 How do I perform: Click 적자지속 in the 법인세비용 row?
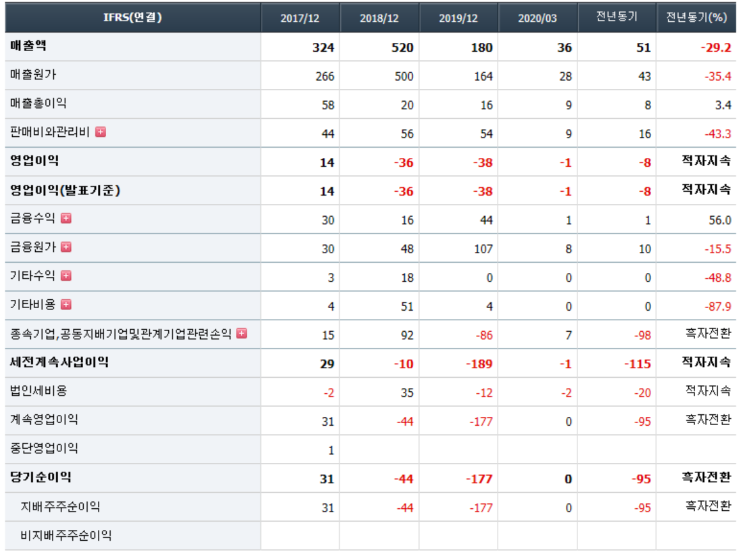709,391
